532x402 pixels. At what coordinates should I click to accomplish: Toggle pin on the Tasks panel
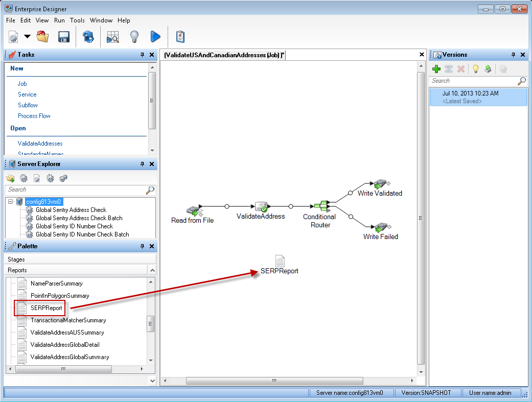coord(142,55)
